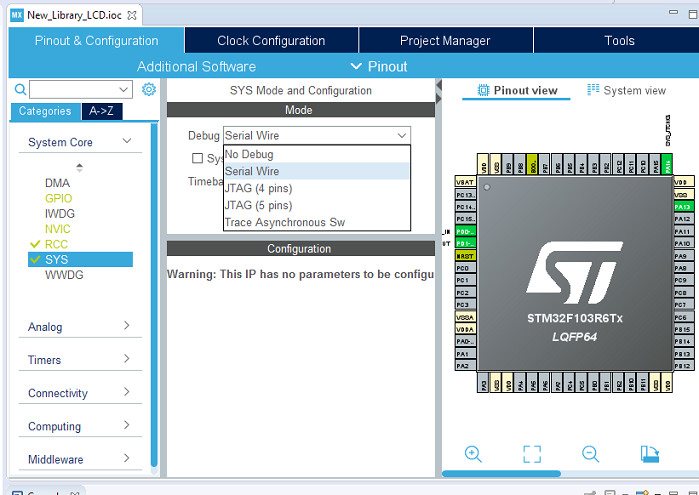This screenshot has height=495, width=699.
Task: Click the green PA14 pin on top
Action: click(x=667, y=164)
